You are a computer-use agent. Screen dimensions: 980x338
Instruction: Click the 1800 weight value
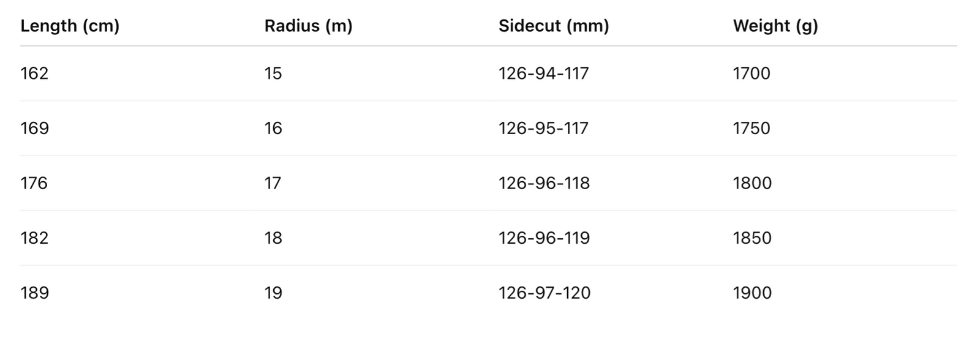point(752,183)
